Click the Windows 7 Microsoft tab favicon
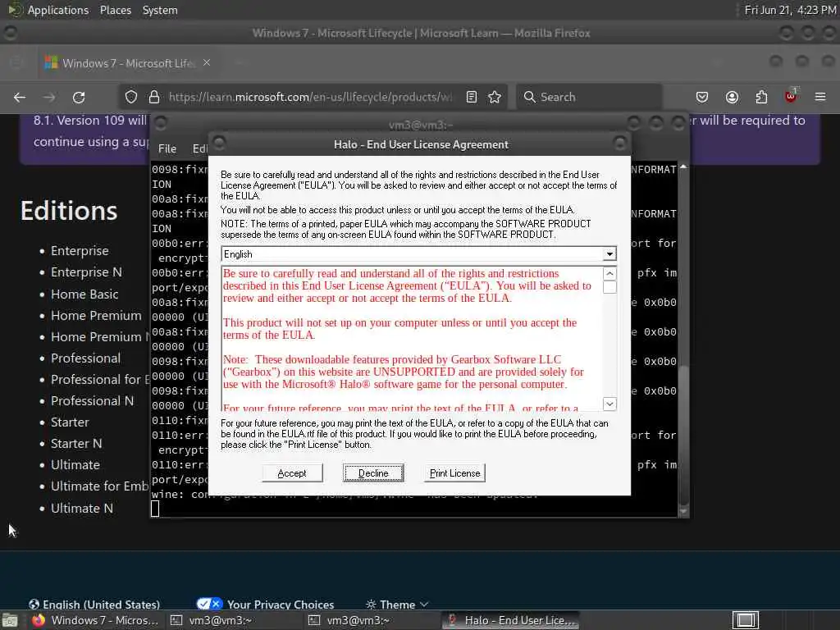Image resolution: width=840 pixels, height=630 pixels. click(x=51, y=62)
